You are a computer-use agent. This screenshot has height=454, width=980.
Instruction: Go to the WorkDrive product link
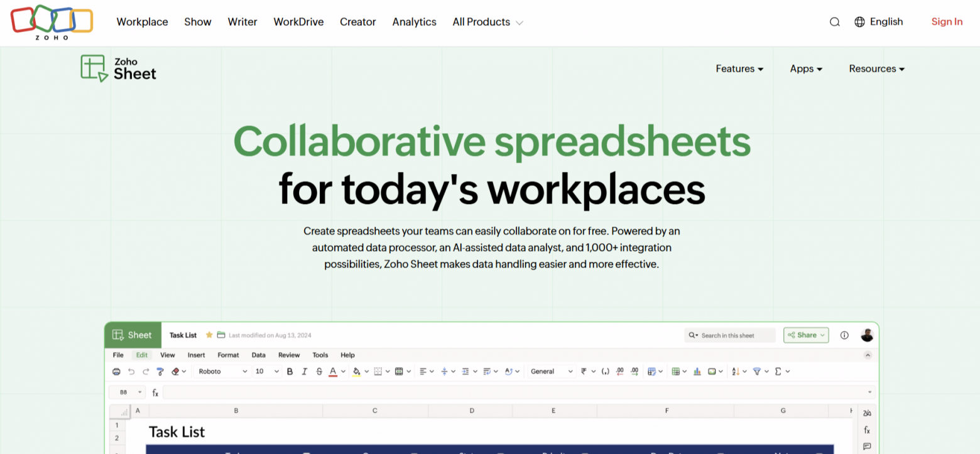click(x=298, y=22)
